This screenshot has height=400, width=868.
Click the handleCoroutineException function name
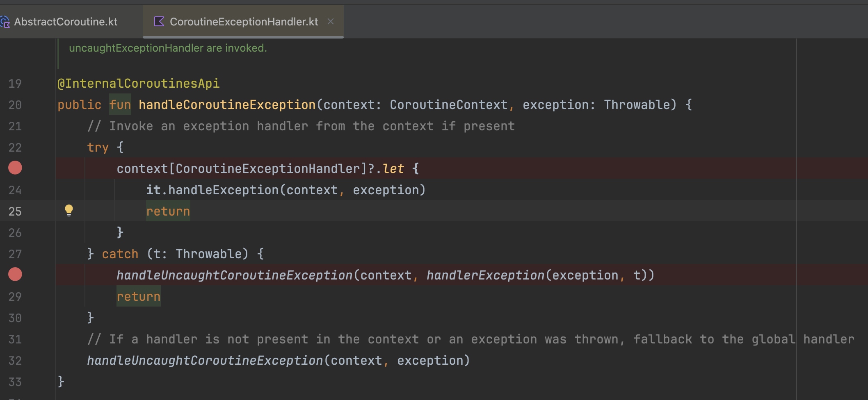pyautogui.click(x=226, y=105)
